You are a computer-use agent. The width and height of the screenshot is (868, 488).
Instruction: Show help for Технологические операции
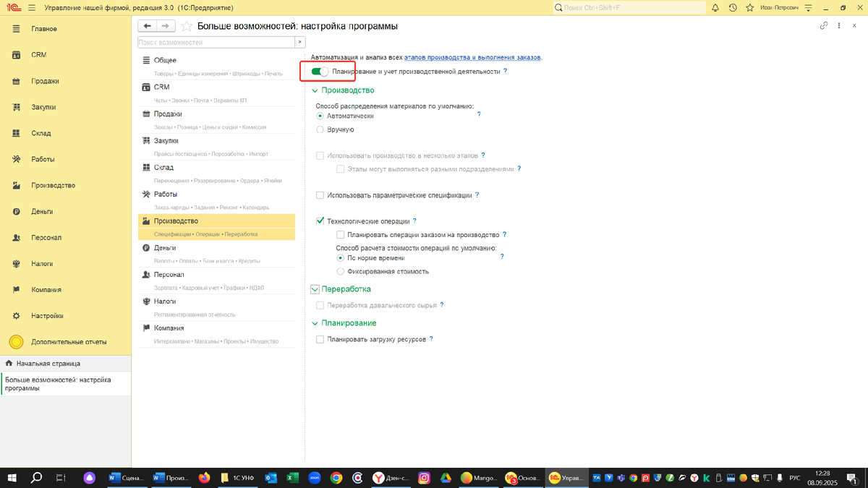pos(414,221)
